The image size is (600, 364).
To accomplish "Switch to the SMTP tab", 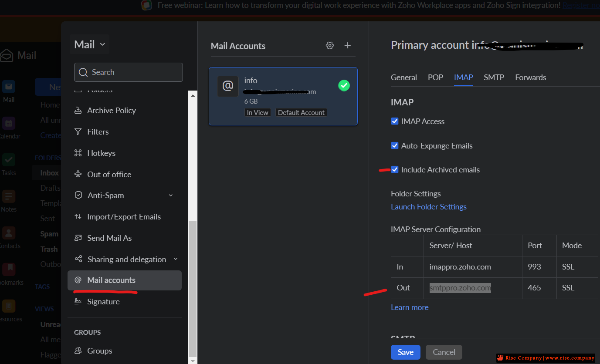I will point(494,78).
